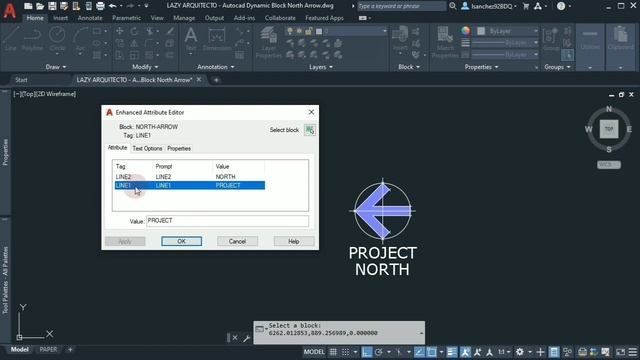Click the Help button
The image size is (640, 360).
293,241
